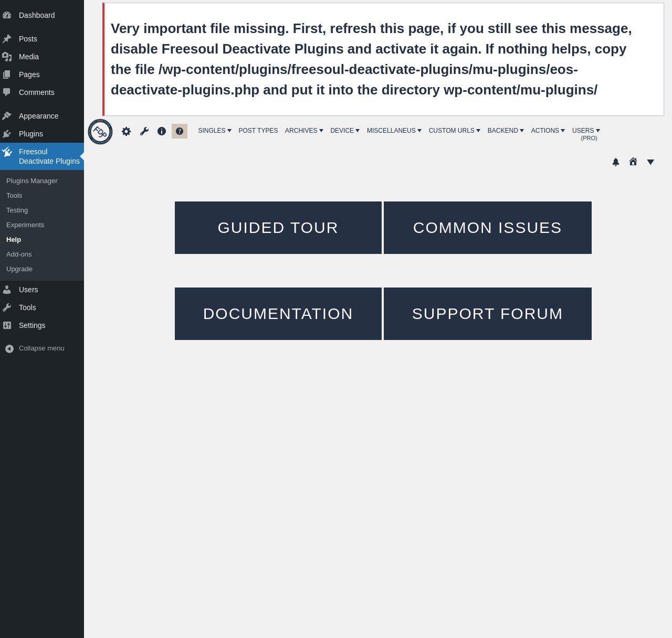672x638 pixels.
Task: Open the bell notifications icon
Action: point(616,162)
